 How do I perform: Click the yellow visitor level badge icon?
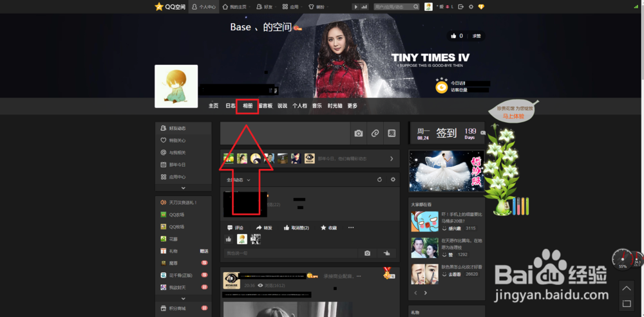pos(442,87)
